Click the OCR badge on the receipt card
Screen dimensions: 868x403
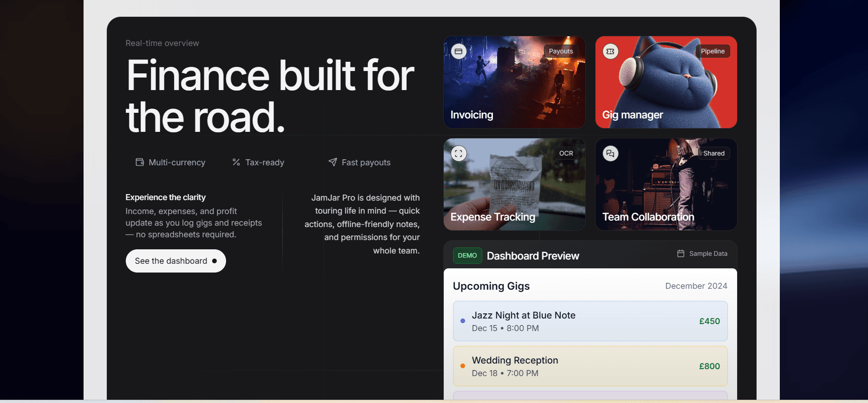[x=566, y=154]
